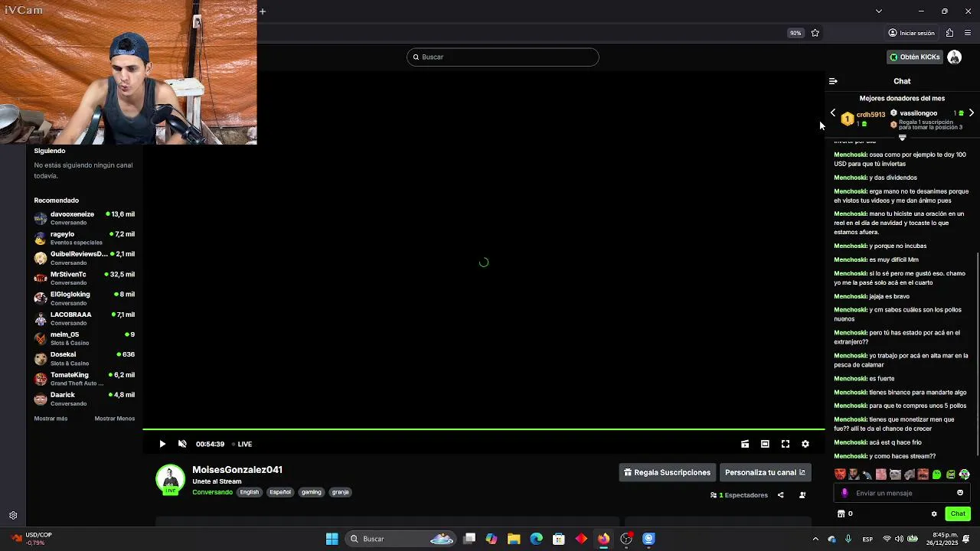980x551 pixels.
Task: Open Firefox from the taskbar
Action: [603, 539]
